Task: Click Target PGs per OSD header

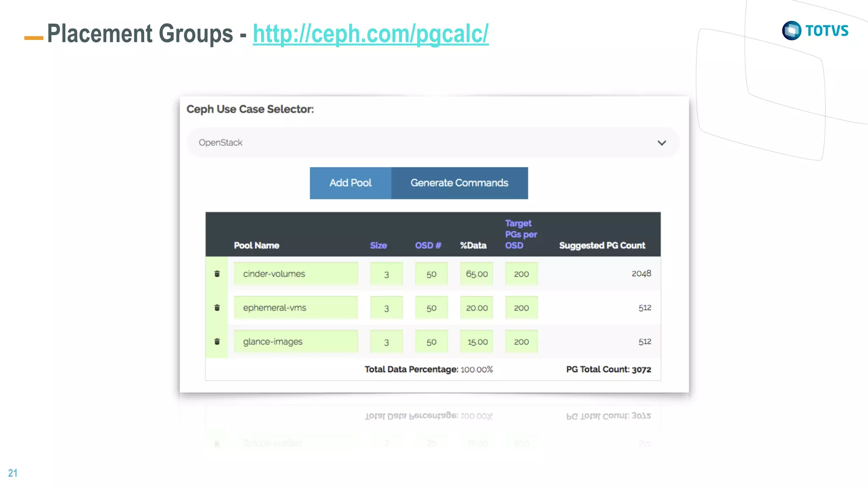Action: (x=520, y=234)
